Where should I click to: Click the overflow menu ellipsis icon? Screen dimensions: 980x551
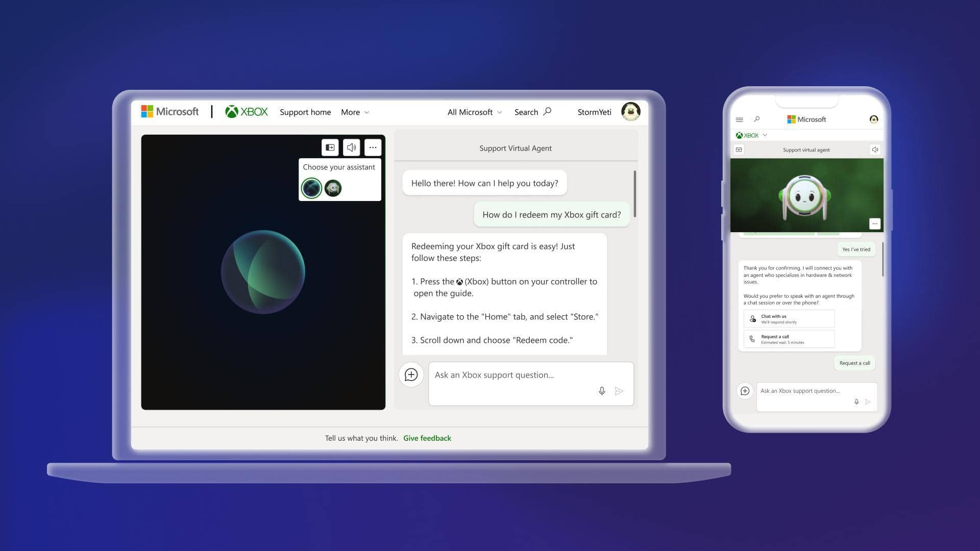[372, 147]
